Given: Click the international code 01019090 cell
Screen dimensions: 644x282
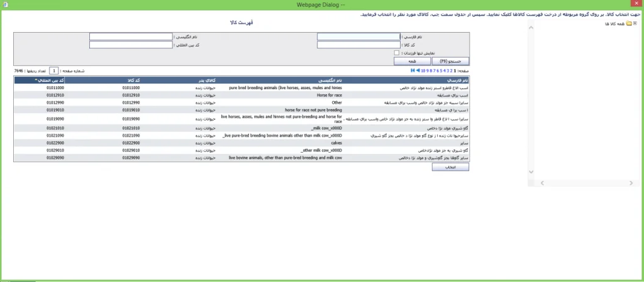Looking at the screenshot, I should [x=55, y=119].
